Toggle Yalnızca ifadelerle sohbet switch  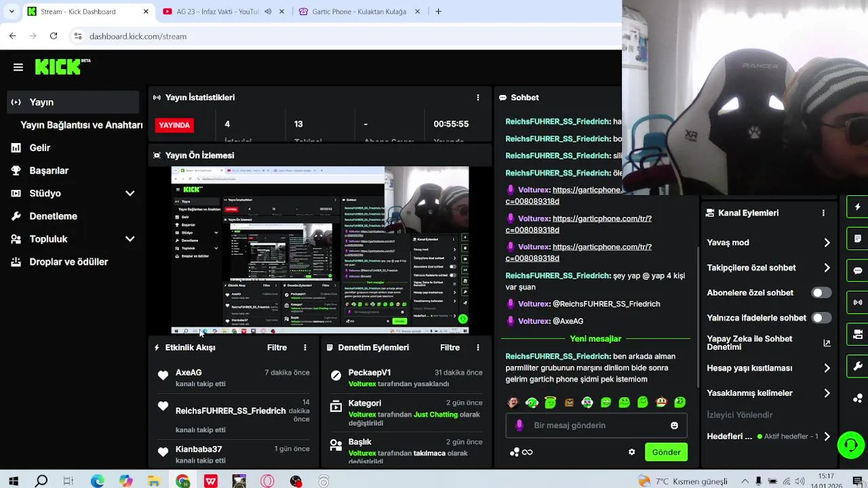click(x=821, y=318)
